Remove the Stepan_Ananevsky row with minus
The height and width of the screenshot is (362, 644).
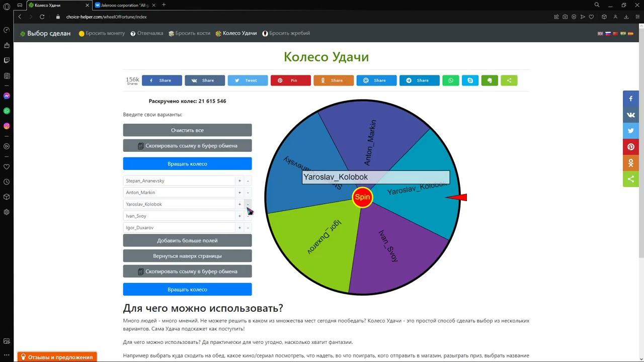(248, 180)
